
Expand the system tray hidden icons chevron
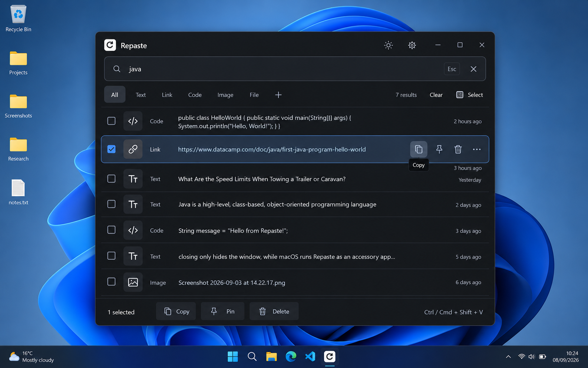tap(508, 356)
